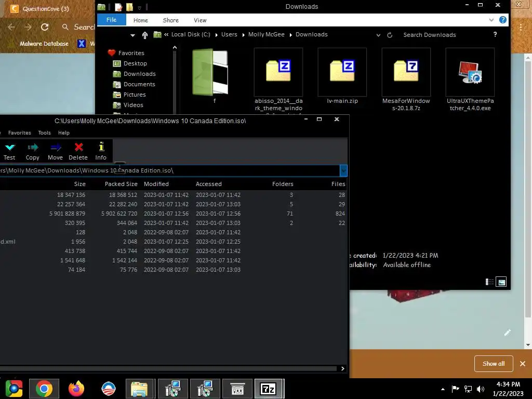Click the Delete toolbar icon in 7-Zip
The height and width of the screenshot is (399, 532).
pos(78,151)
